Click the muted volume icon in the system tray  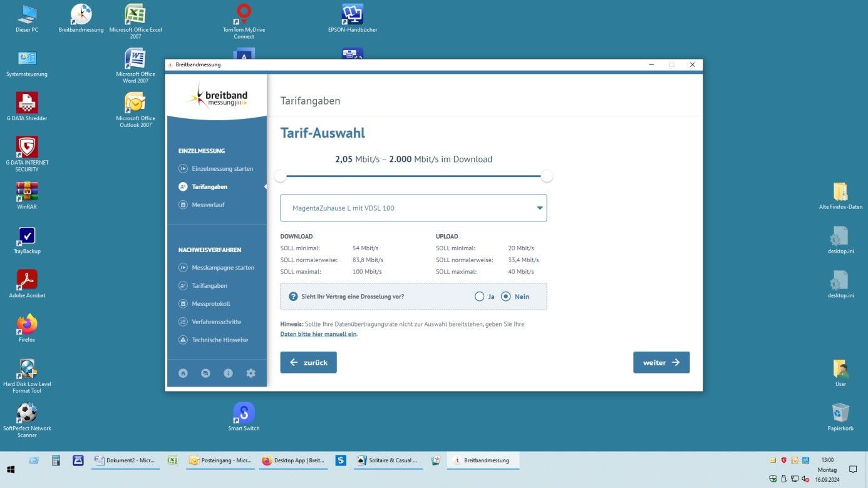point(805,479)
